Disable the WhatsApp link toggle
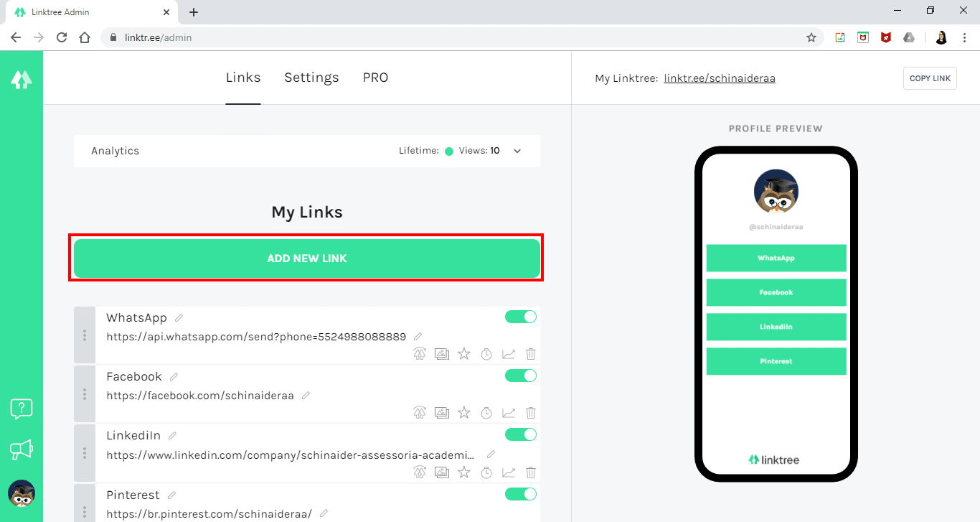 521,317
